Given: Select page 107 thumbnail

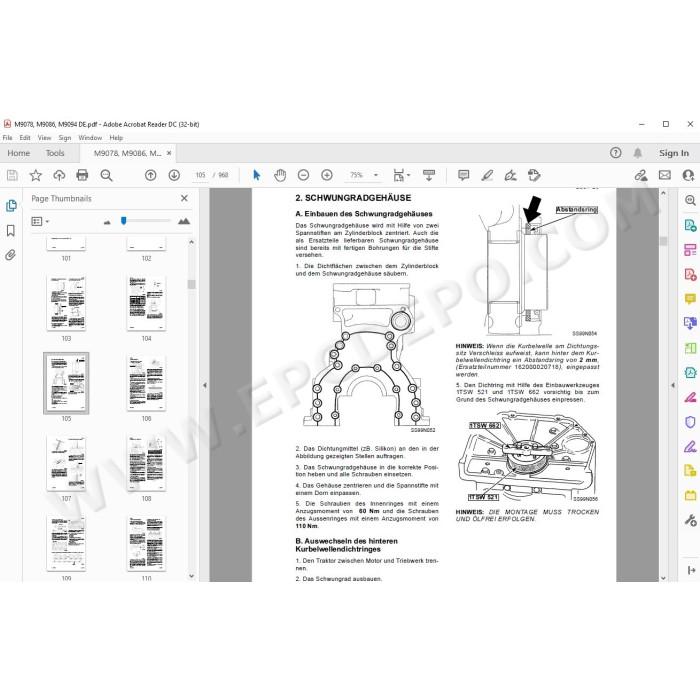Looking at the screenshot, I should point(66,463).
